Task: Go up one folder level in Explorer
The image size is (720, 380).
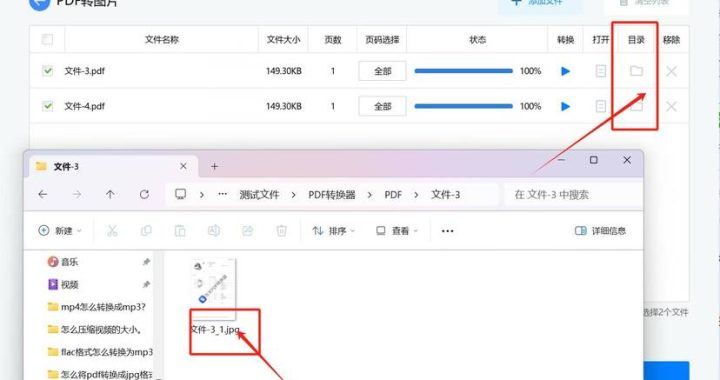Action: 110,195
